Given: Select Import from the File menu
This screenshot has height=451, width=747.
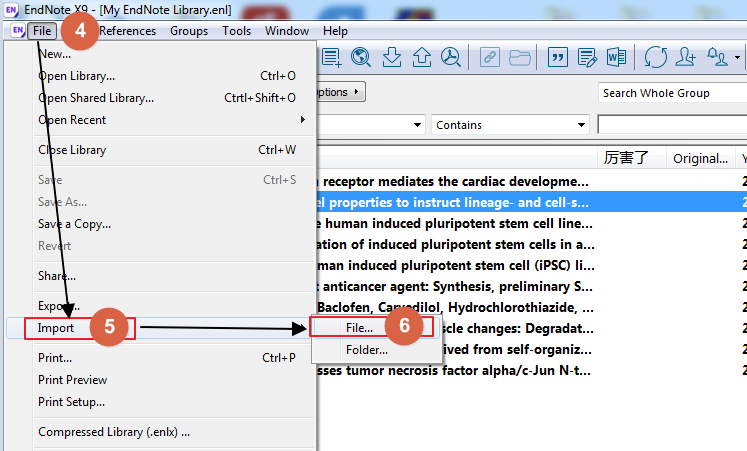Looking at the screenshot, I should coord(57,328).
